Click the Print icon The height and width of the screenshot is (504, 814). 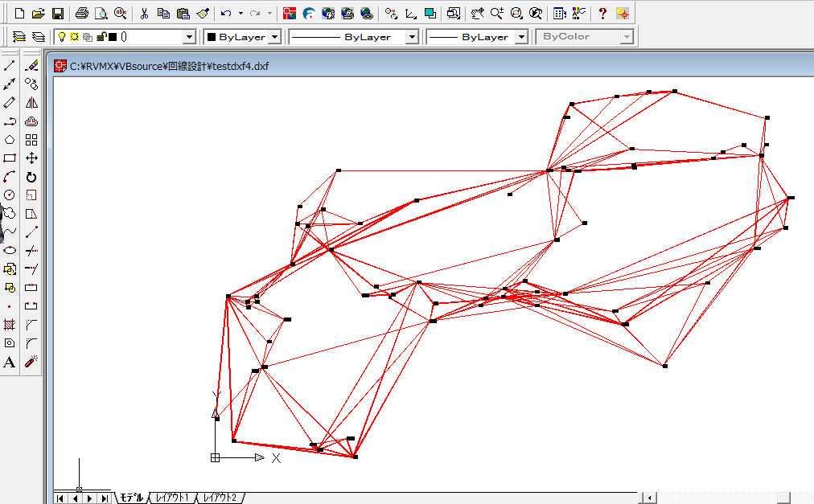coord(81,14)
